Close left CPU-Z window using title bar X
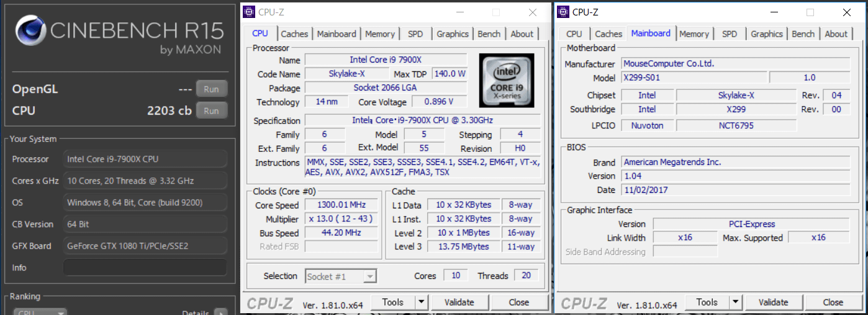This screenshot has width=868, height=315. 533,12
